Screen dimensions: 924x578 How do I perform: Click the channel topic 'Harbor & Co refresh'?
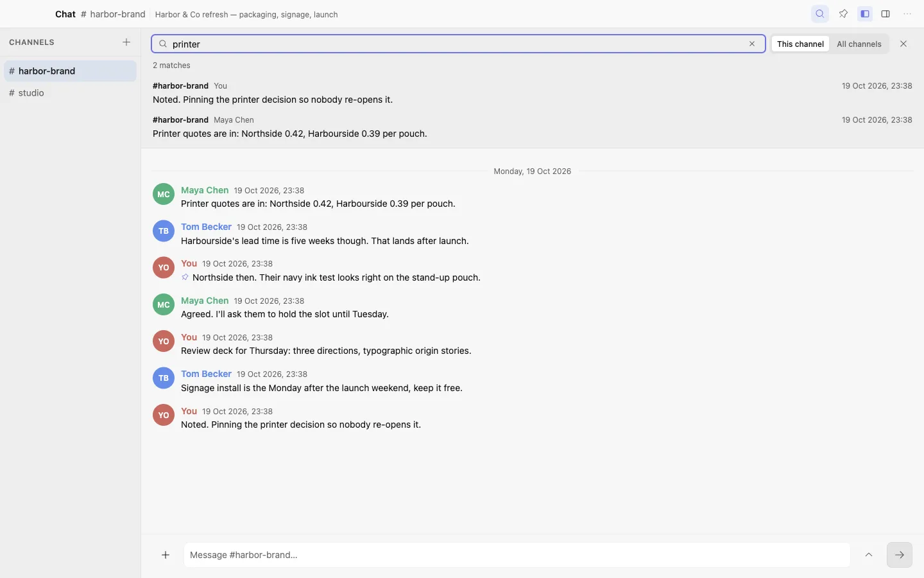tap(246, 14)
